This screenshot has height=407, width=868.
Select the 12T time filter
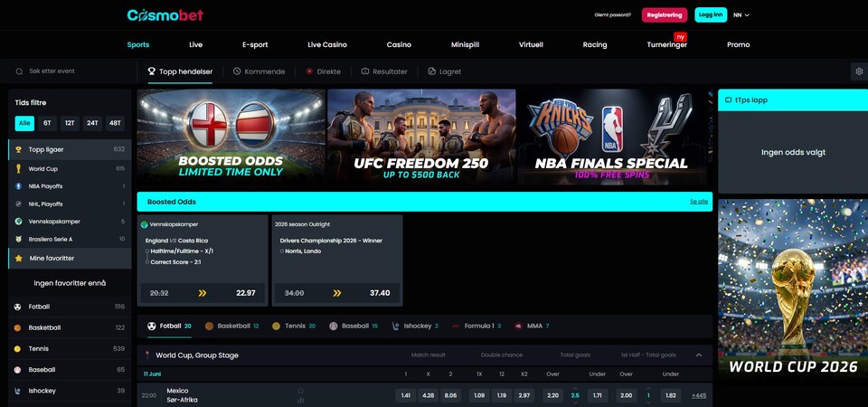click(x=70, y=124)
